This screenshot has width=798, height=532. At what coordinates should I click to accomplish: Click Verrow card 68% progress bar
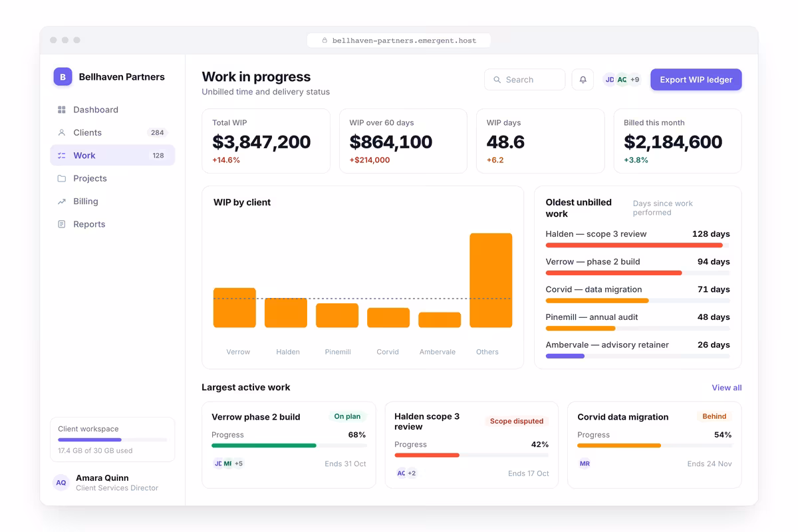pos(289,446)
